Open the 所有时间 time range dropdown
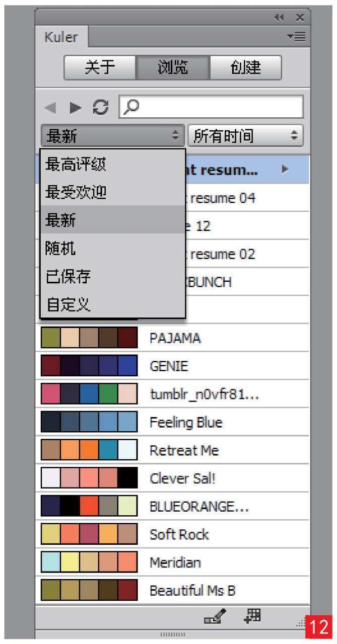 (245, 136)
